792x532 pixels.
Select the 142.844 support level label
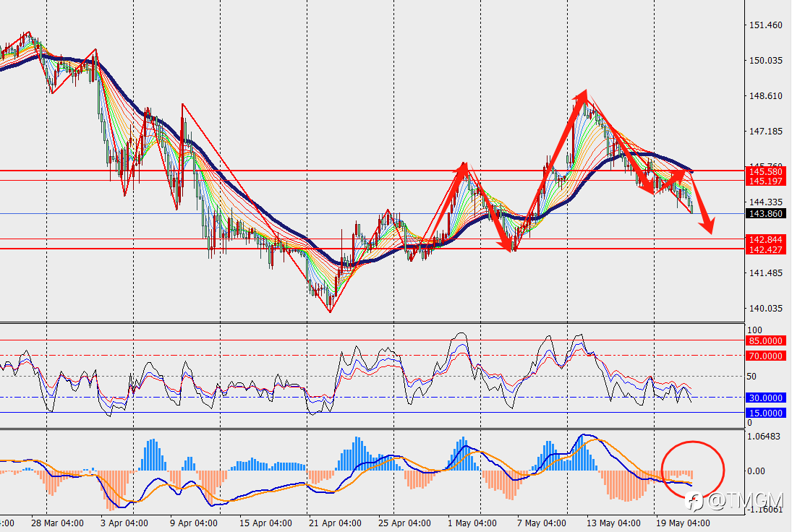pos(765,240)
